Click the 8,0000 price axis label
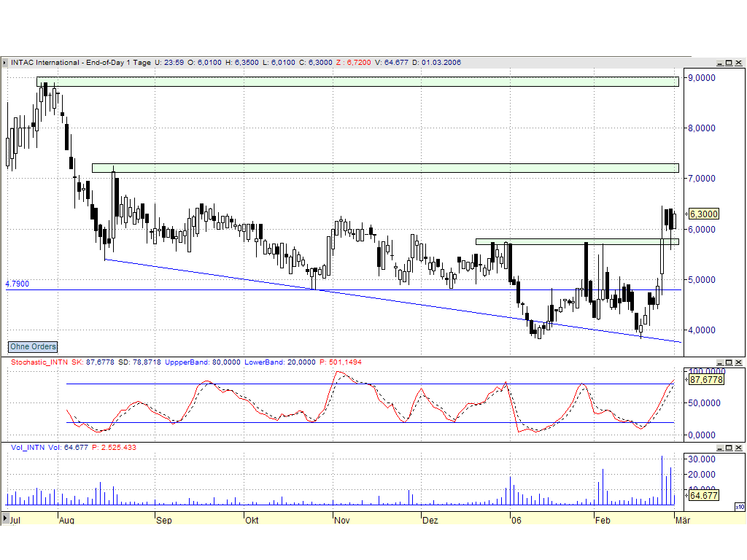This screenshot has width=747, height=560. click(x=702, y=128)
